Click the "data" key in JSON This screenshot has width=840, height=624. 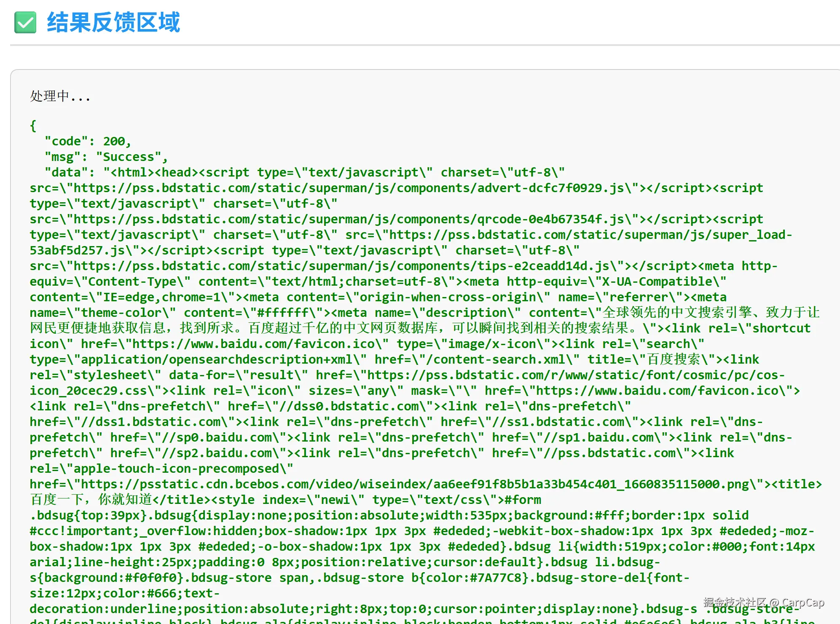(65, 172)
